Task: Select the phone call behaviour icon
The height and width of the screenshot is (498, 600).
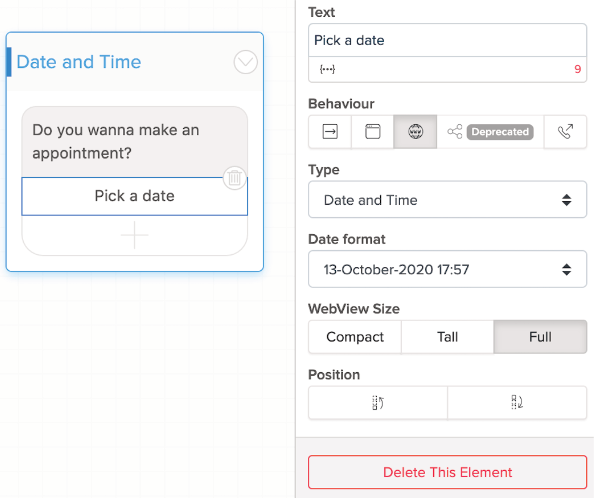Action: click(565, 132)
